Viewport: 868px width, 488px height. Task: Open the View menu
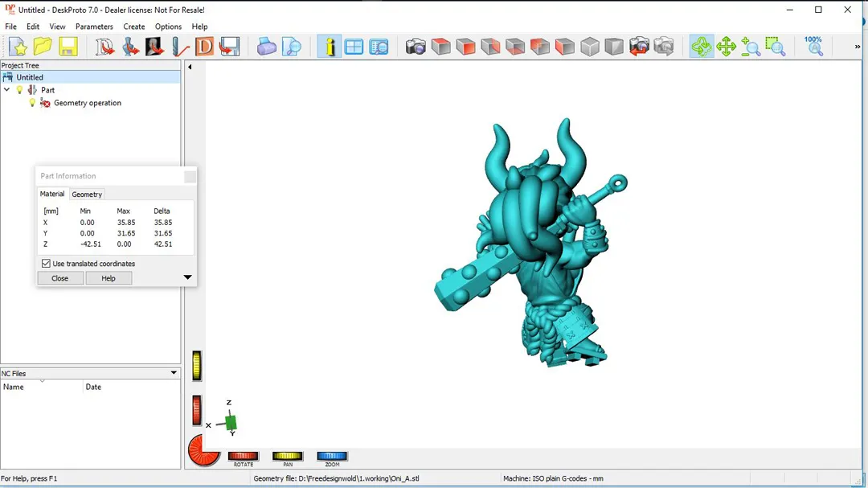pyautogui.click(x=57, y=27)
